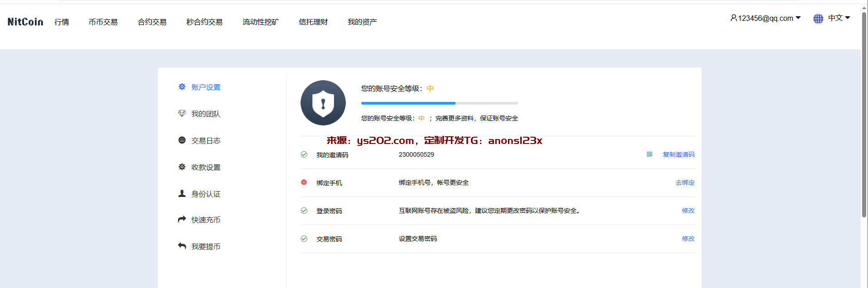
Task: Click the diamond icon beside 我的团队
Action: coord(182,113)
